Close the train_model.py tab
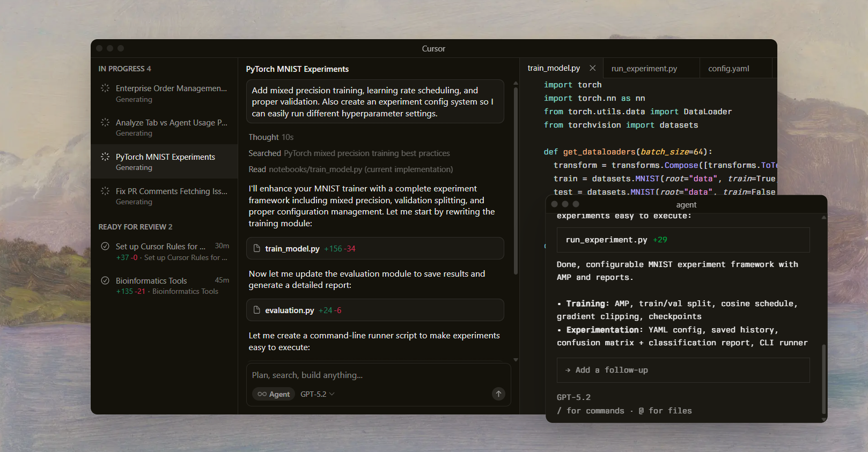 (592, 68)
